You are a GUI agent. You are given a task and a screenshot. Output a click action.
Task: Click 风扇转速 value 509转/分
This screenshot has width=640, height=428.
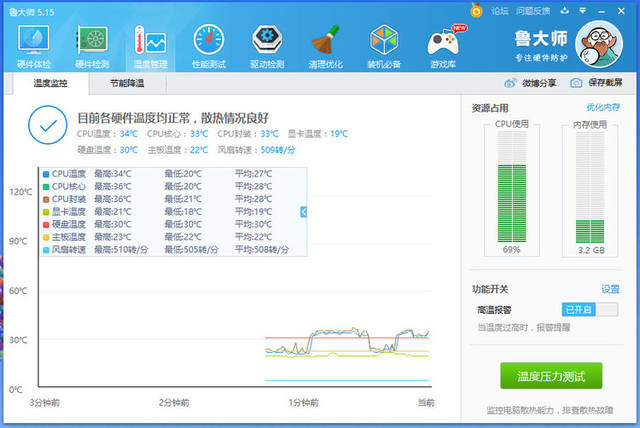278,150
